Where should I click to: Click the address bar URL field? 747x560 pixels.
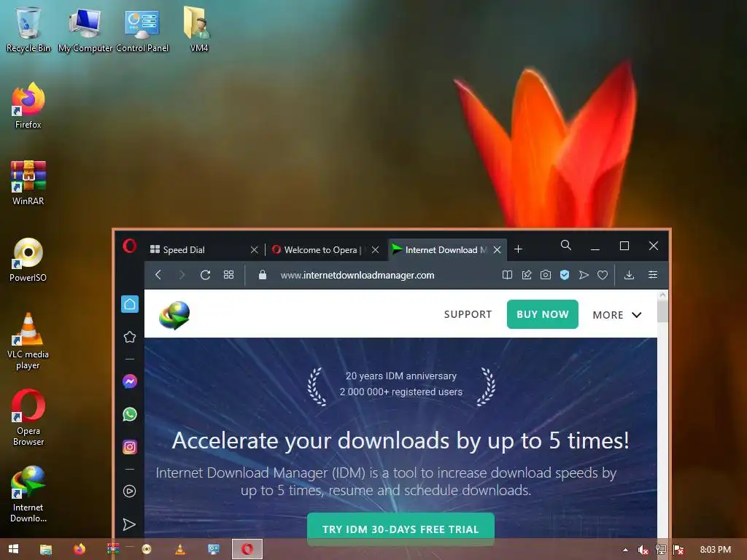pyautogui.click(x=357, y=275)
